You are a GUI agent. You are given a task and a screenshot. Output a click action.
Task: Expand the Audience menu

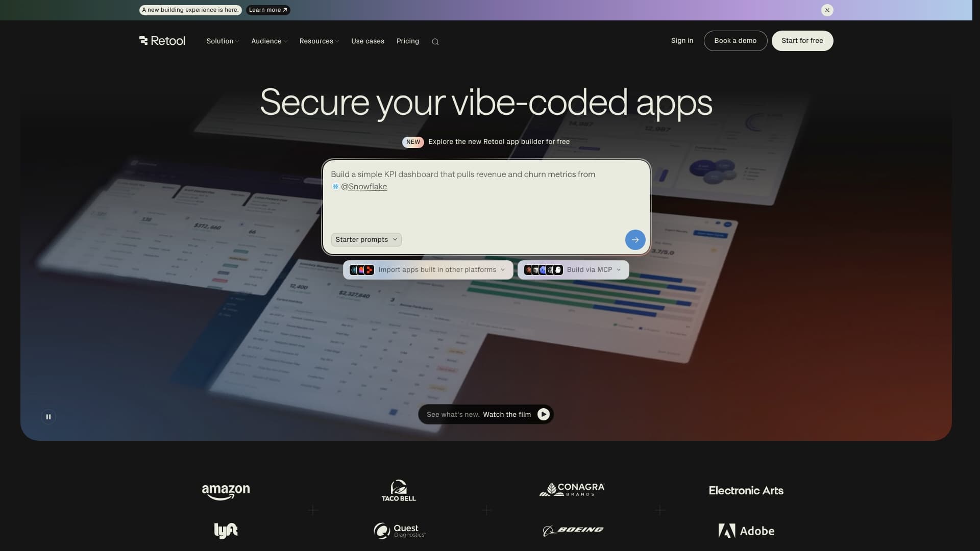click(x=269, y=41)
